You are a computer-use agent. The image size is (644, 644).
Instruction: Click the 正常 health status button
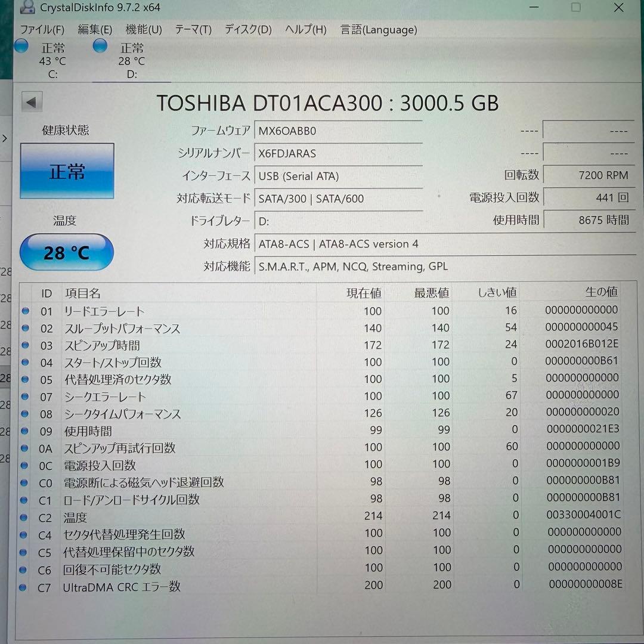67,171
